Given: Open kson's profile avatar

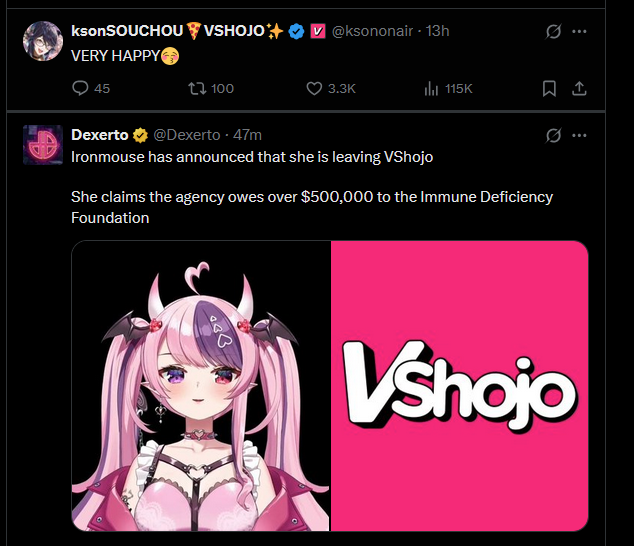Looking at the screenshot, I should pos(43,41).
